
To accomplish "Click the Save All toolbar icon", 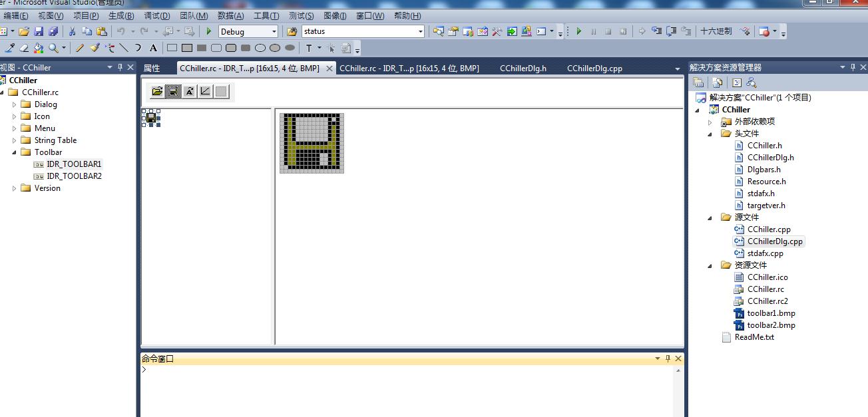I will (53, 31).
